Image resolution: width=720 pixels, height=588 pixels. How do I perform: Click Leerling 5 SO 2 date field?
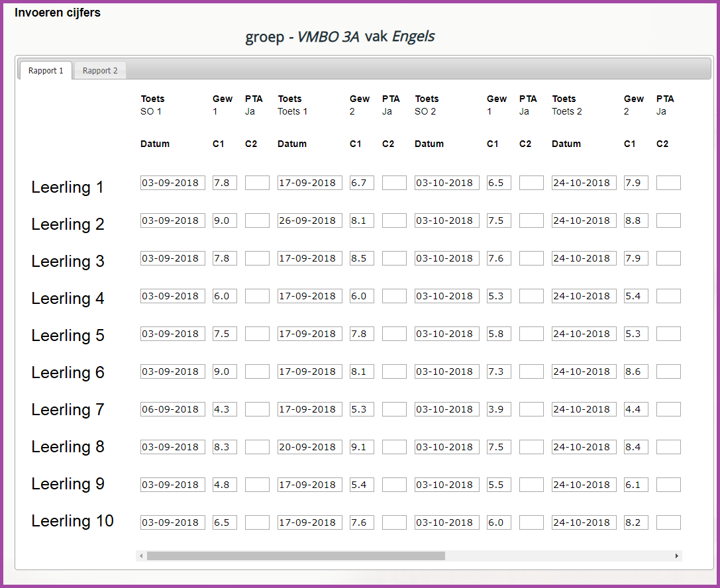click(447, 334)
